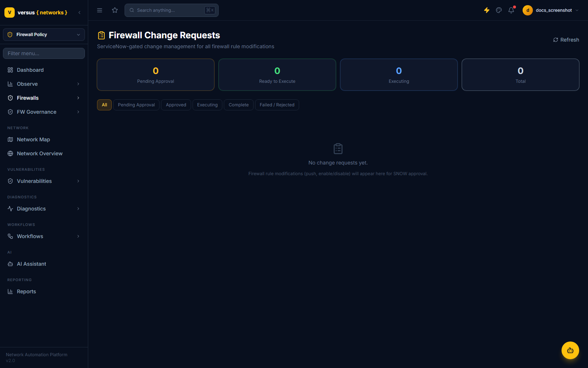Expand the Diagnostics menu chevron
The height and width of the screenshot is (368, 588).
point(78,209)
